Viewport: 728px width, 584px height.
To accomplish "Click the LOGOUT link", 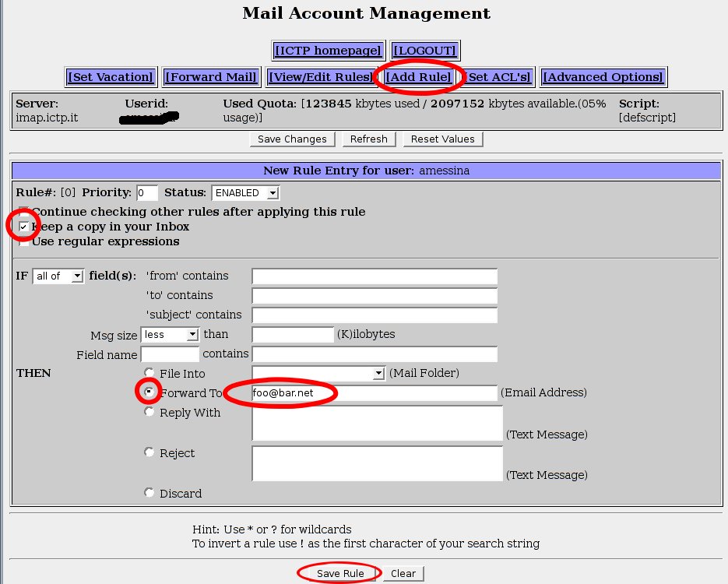I will point(424,51).
